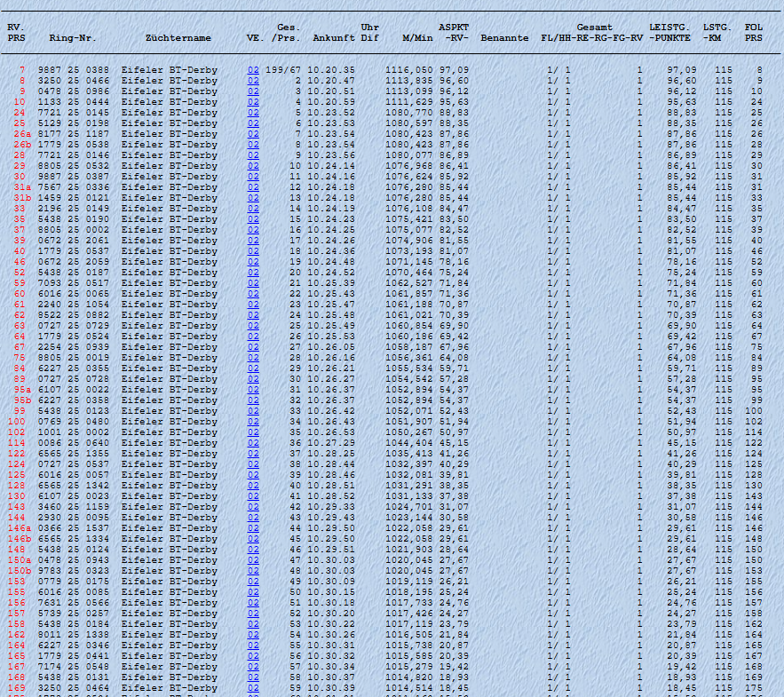Follow the 02 link for ring 3460 25 1159

[253, 507]
